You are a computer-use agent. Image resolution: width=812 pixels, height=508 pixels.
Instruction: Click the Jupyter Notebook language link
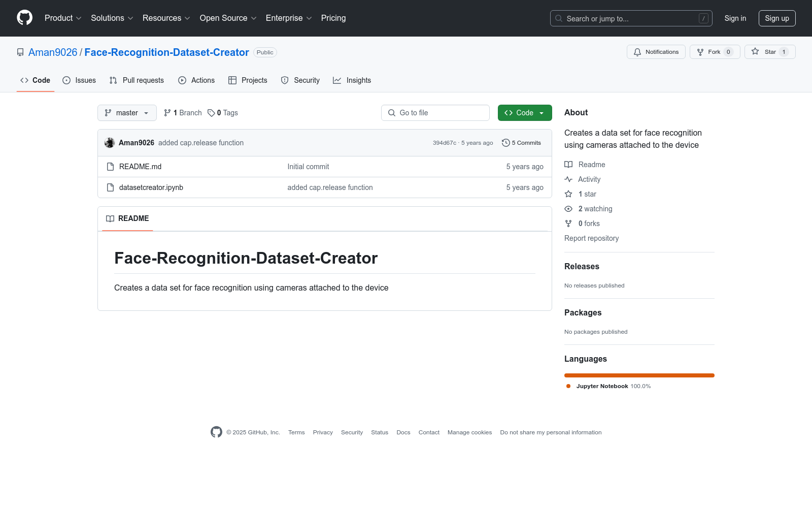coord(608,386)
